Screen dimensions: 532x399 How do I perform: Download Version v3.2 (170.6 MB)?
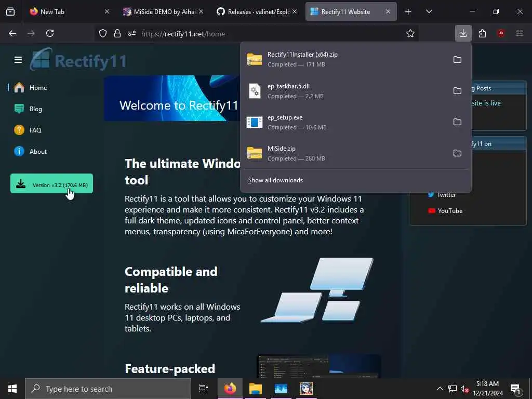point(51,183)
